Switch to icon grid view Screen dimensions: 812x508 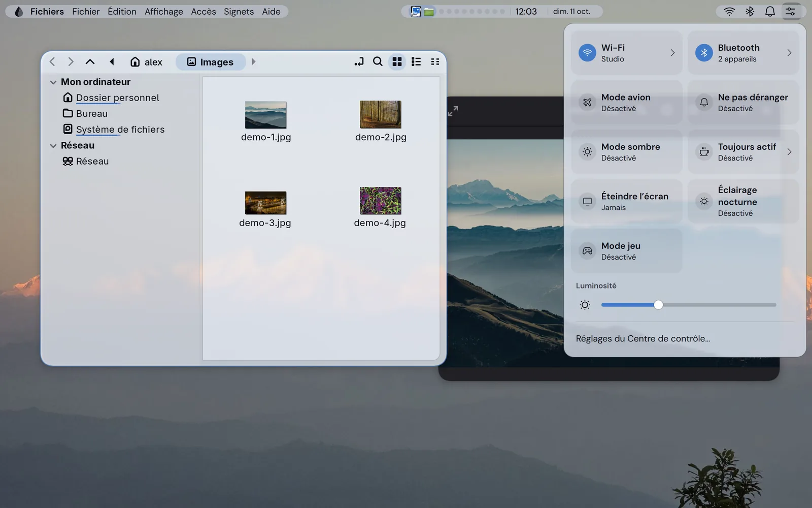pos(397,61)
